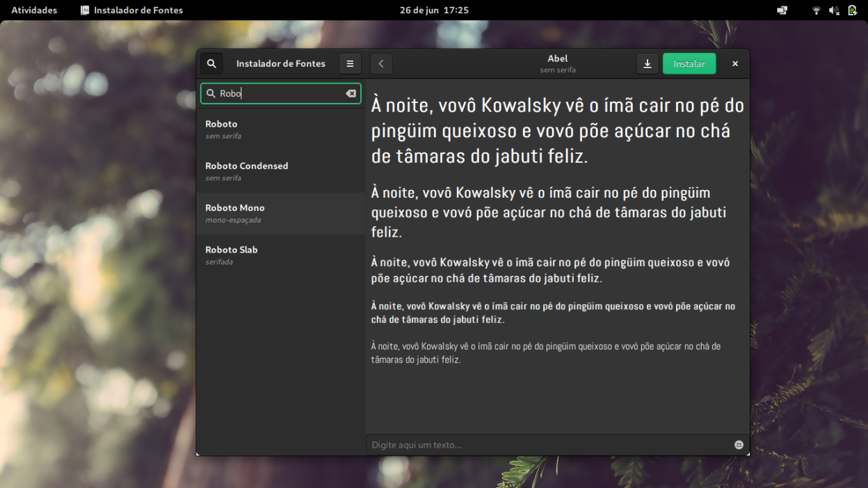Pick the Roboto Slab font

coord(280,255)
